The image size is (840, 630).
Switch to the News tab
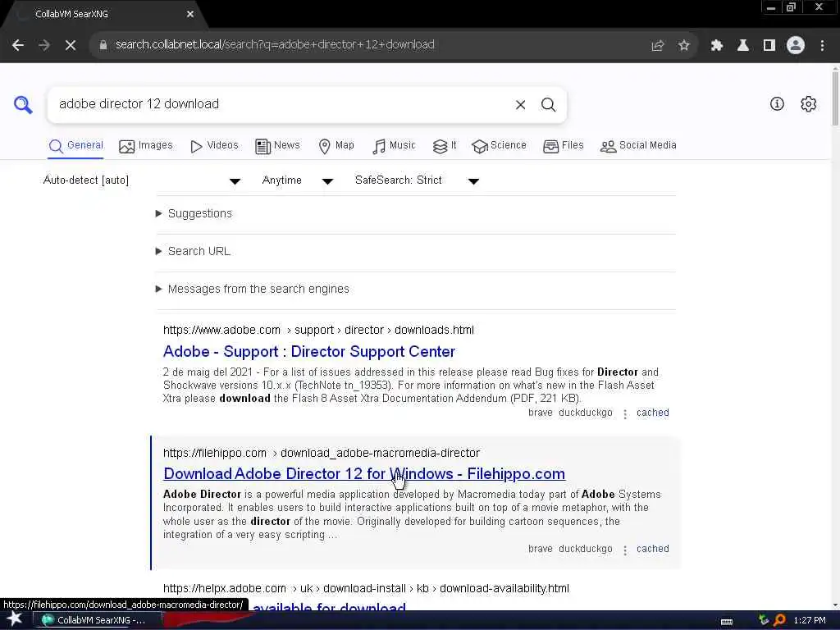click(x=277, y=146)
